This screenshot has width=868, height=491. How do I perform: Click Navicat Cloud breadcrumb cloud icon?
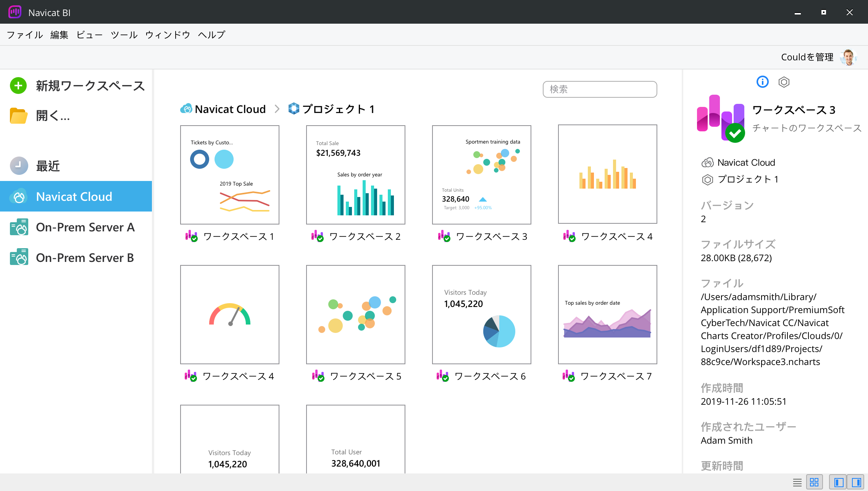coord(186,109)
